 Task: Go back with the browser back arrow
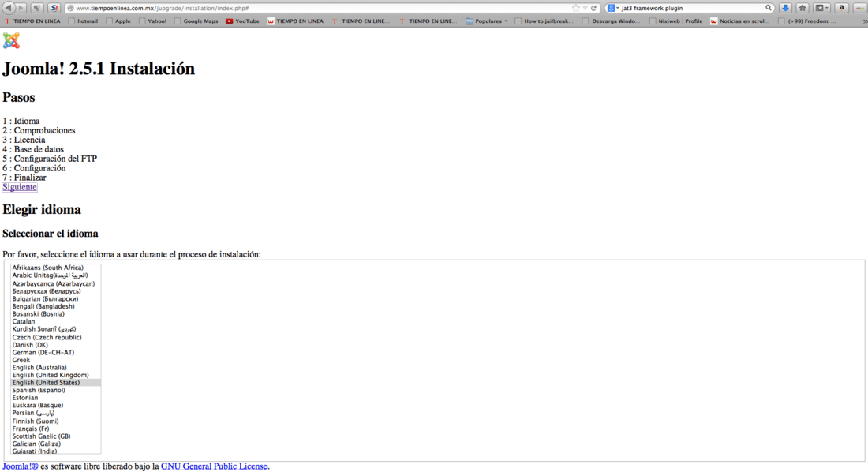point(8,8)
